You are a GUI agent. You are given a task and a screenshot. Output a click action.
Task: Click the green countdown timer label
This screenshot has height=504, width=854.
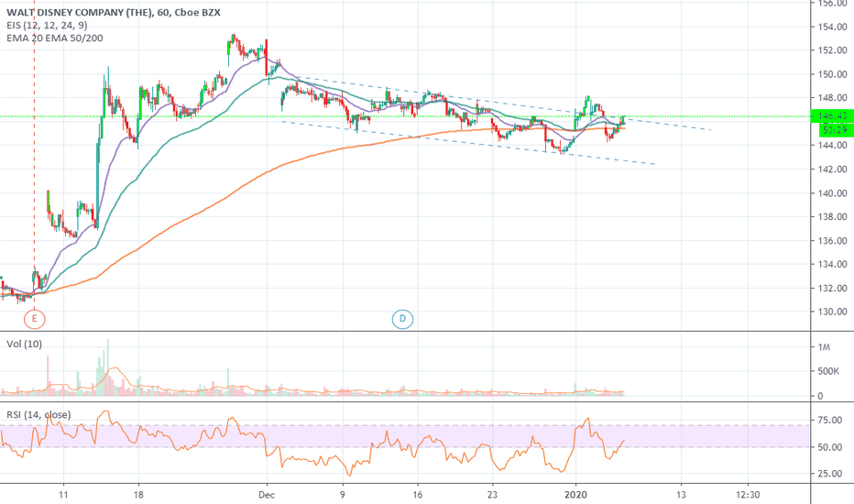coord(836,130)
